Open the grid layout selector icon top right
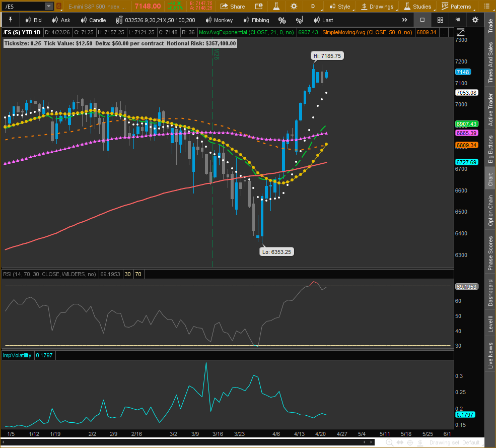The image size is (496, 448). coord(440,20)
